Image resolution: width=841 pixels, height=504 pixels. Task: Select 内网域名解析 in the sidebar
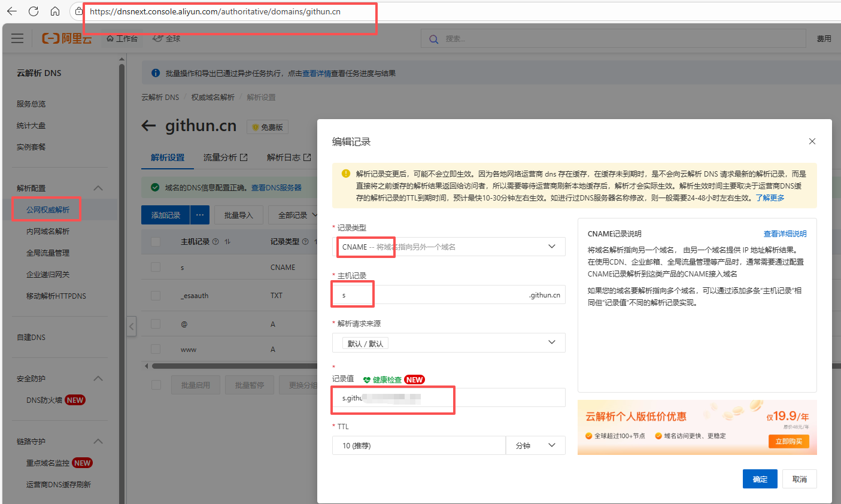(x=48, y=231)
